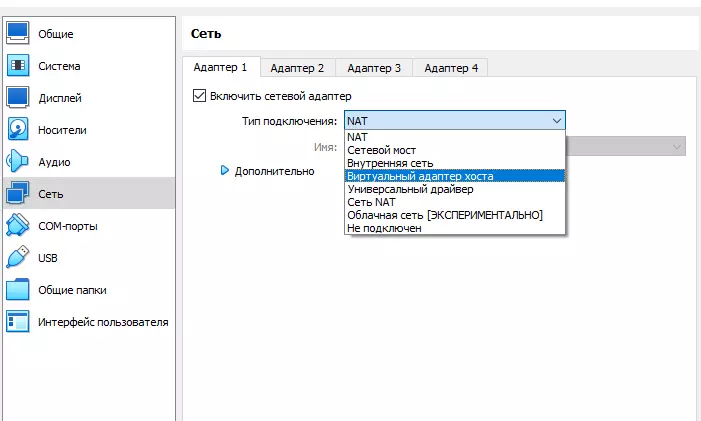Switch to the Адаптер 4 tab
Image resolution: width=701 pixels, height=421 pixels.
[x=451, y=68]
